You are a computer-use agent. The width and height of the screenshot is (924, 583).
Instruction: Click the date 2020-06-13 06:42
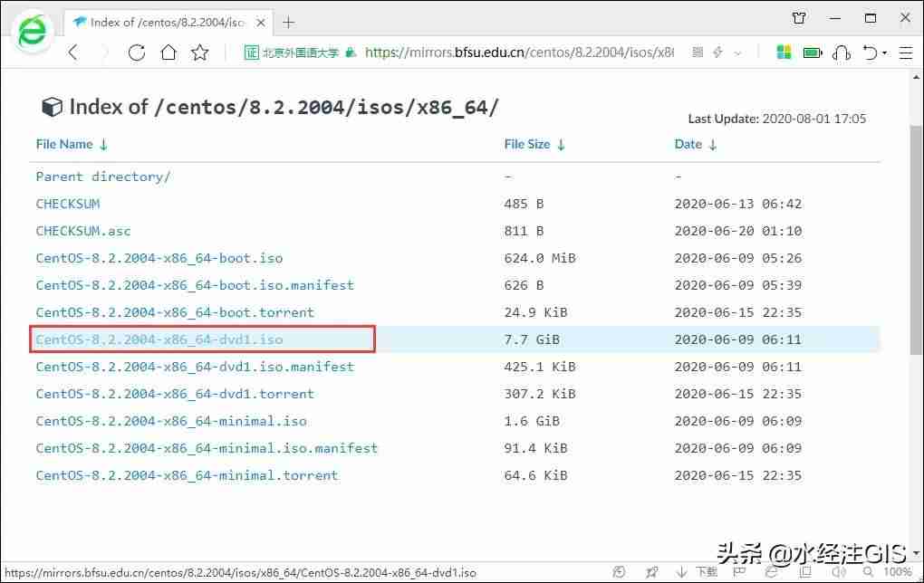tap(737, 204)
